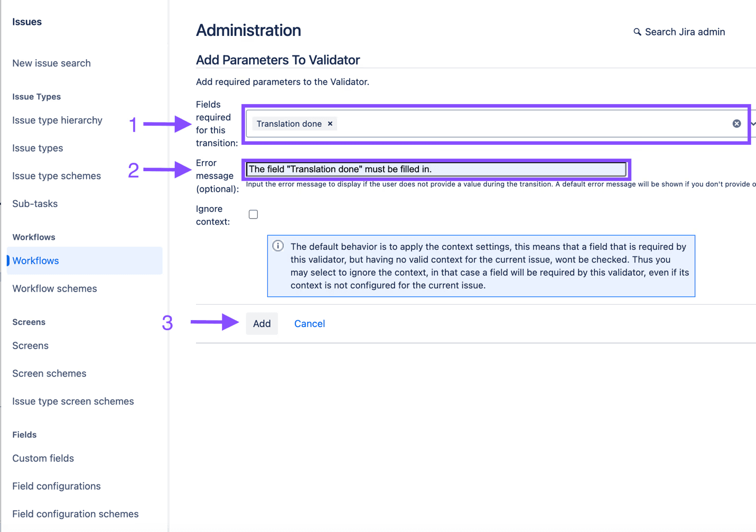Navigate to Custom fields
This screenshot has height=532, width=756.
tap(43, 459)
